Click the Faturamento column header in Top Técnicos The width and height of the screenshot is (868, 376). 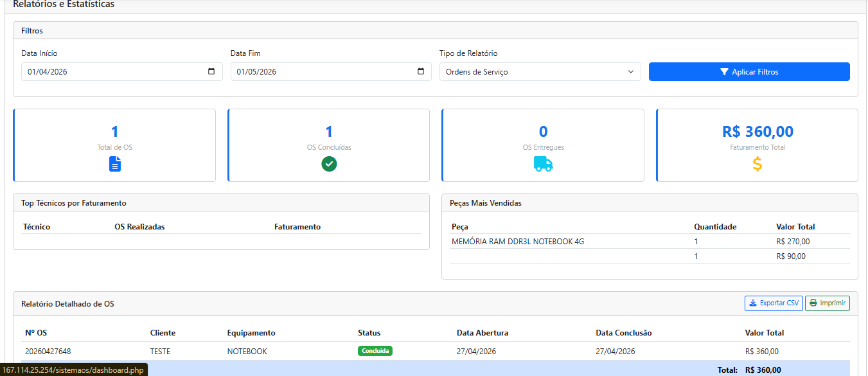click(297, 227)
